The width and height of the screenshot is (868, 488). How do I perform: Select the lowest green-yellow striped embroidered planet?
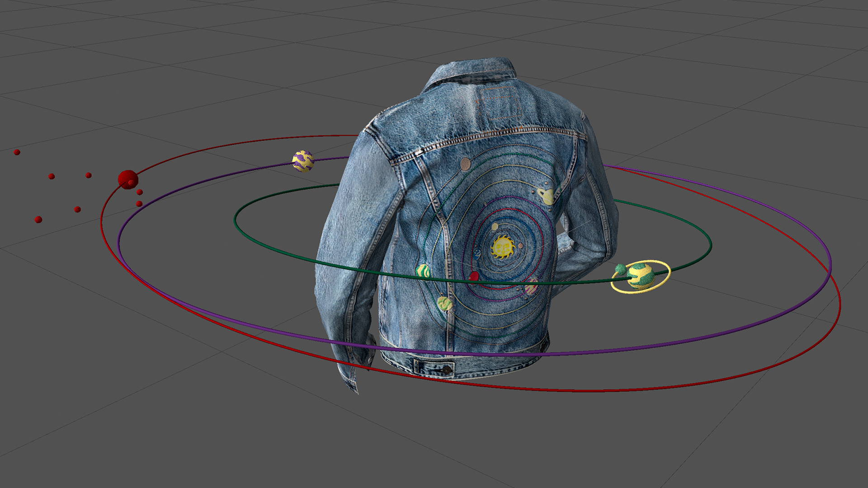click(445, 303)
